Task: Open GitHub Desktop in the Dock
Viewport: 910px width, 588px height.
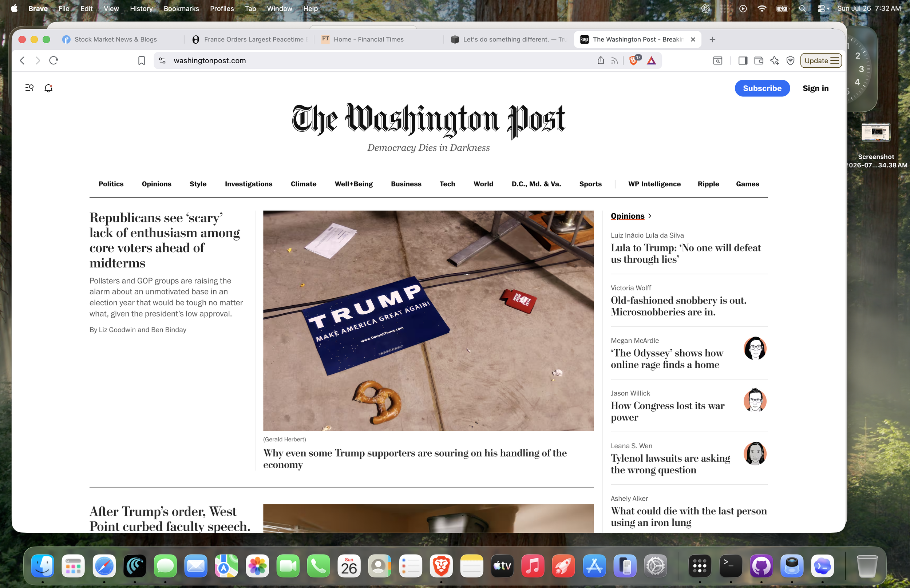Action: coord(761,565)
